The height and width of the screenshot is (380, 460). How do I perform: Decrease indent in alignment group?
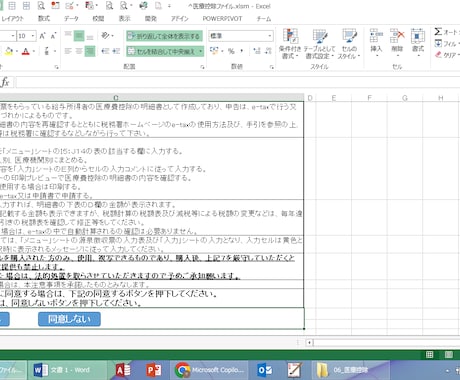tap(105, 51)
